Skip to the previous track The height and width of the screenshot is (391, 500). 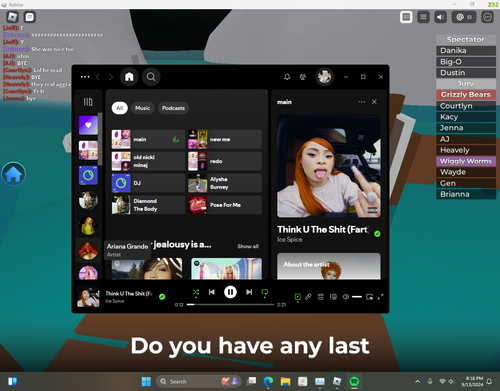click(x=212, y=292)
